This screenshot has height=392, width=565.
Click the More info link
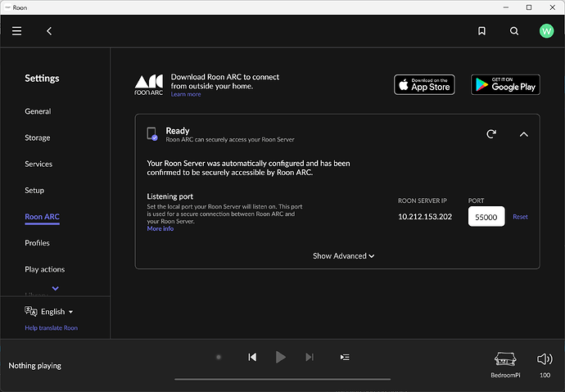(160, 228)
